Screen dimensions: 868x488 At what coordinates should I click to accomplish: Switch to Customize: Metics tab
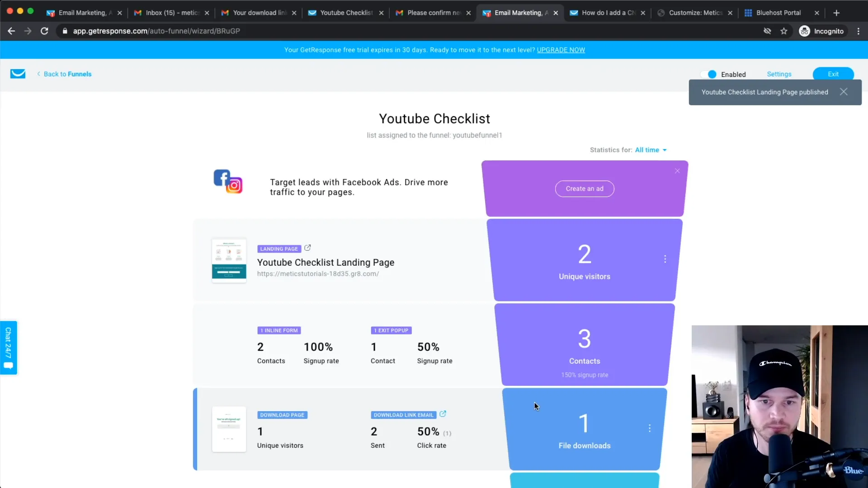(695, 13)
